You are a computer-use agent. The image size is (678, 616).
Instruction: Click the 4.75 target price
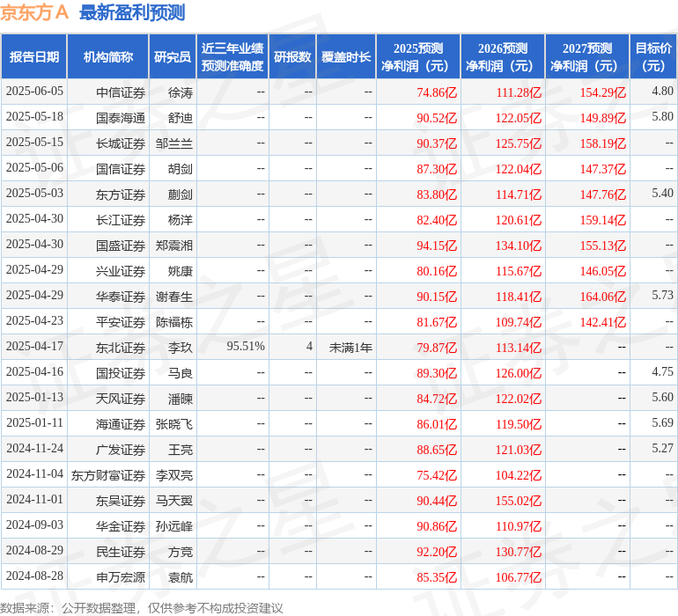662,371
